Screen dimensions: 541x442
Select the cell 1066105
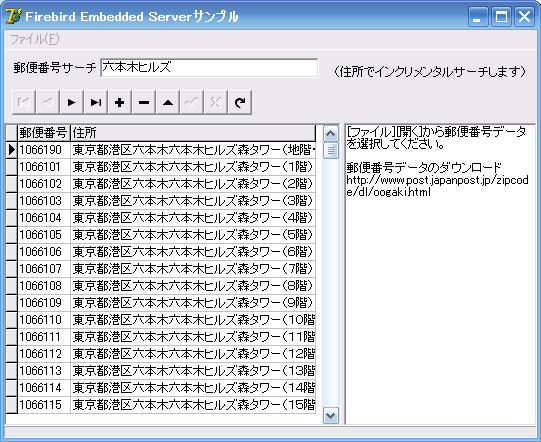(x=44, y=235)
